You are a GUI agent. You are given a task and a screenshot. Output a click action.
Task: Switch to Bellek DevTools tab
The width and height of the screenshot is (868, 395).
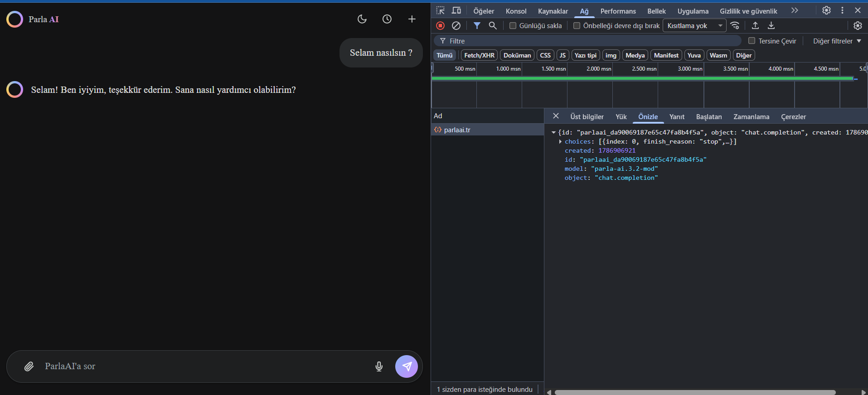point(656,11)
